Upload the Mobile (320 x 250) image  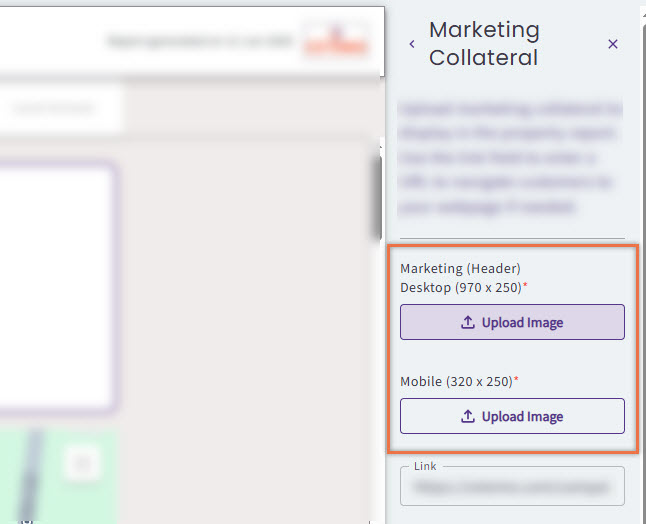click(x=512, y=416)
